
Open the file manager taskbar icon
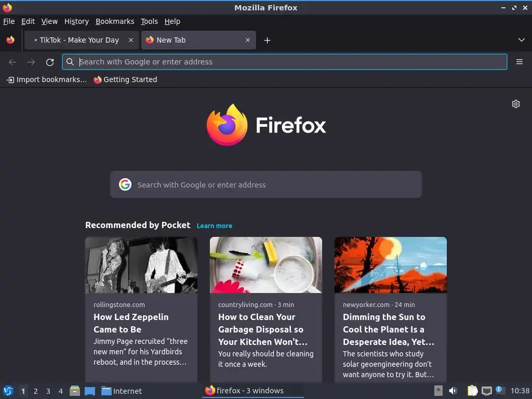(75, 391)
